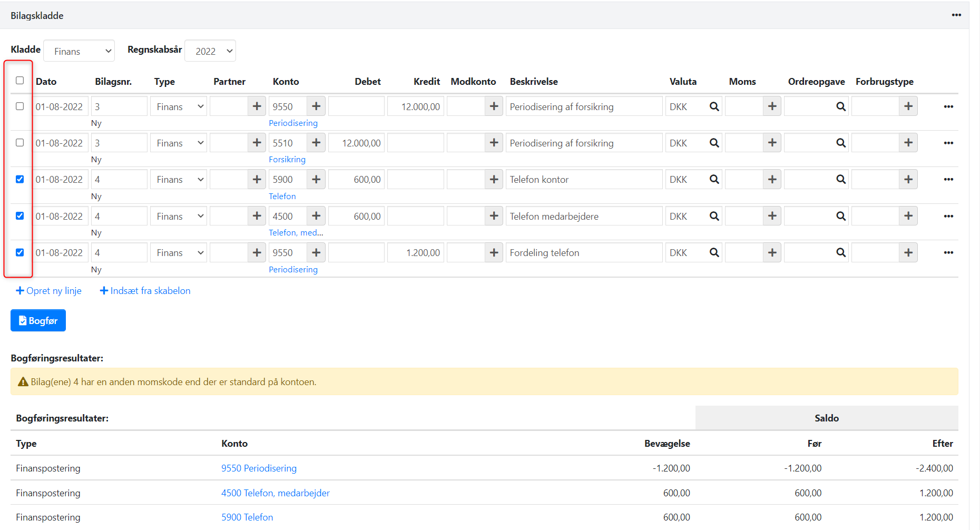Open Ordreopgave search on Telefon medarbejdere row

pos(840,217)
